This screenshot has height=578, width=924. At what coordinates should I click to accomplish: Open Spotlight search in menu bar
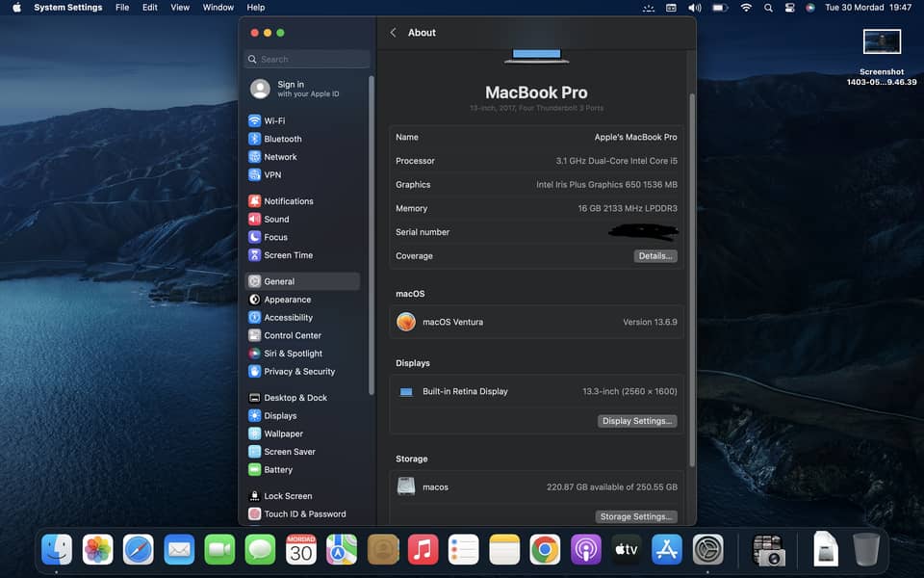768,8
